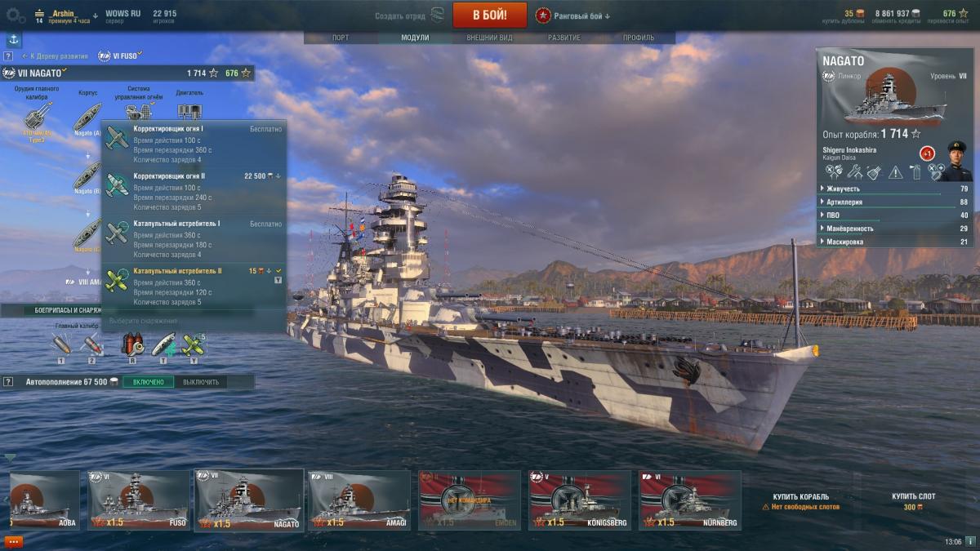The image size is (980, 551).
Task: Select Катапультный истребитель I consumable
Action: (194, 238)
